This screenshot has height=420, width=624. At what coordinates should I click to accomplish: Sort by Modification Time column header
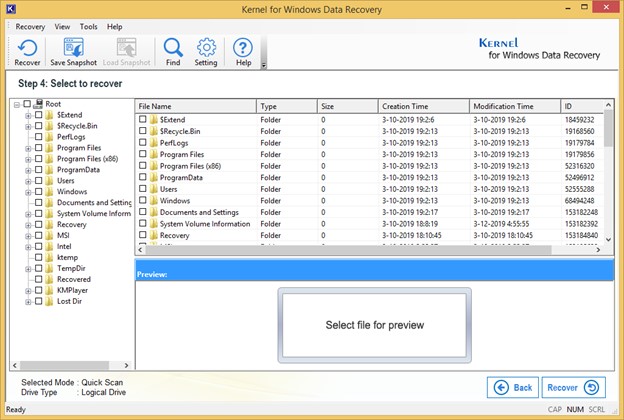point(515,106)
